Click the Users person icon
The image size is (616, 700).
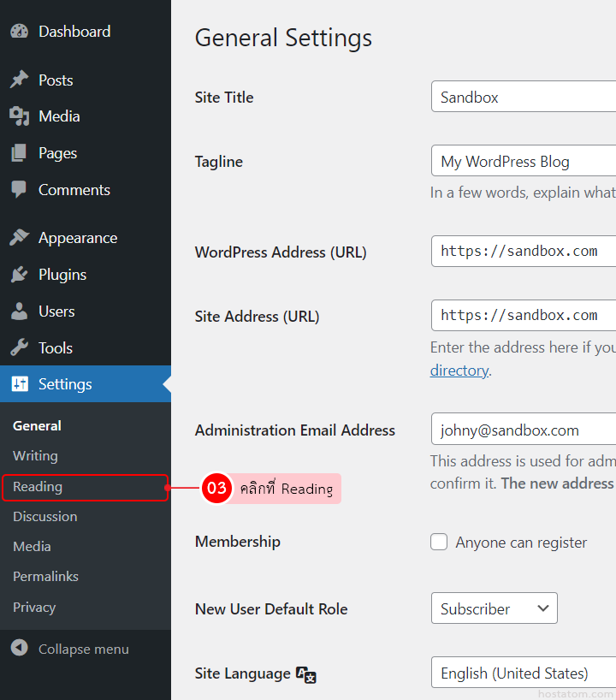pos(20,311)
